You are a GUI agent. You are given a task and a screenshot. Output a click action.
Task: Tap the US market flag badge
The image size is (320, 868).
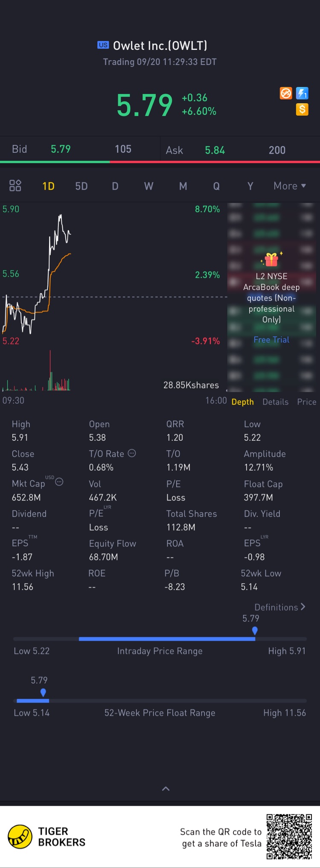click(103, 45)
